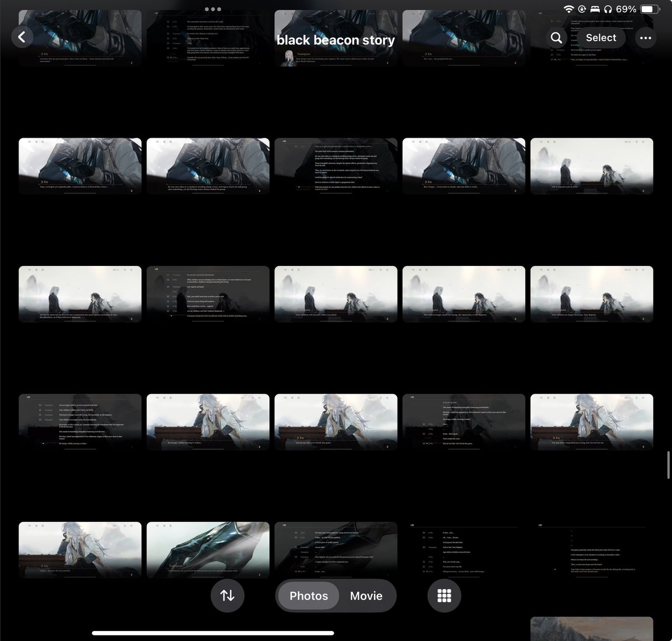Tap the orientation lock status icon

point(582,9)
